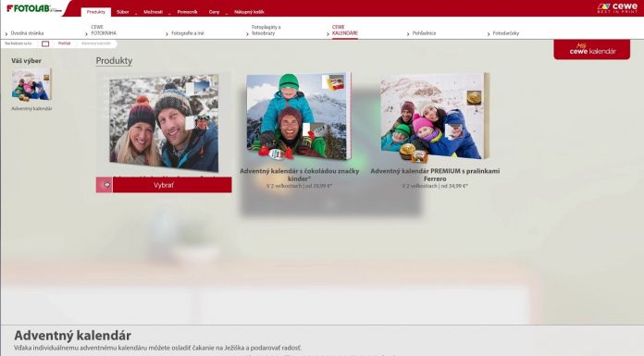Open the Nákupný košík menu
This screenshot has height=356, width=644.
click(x=249, y=12)
